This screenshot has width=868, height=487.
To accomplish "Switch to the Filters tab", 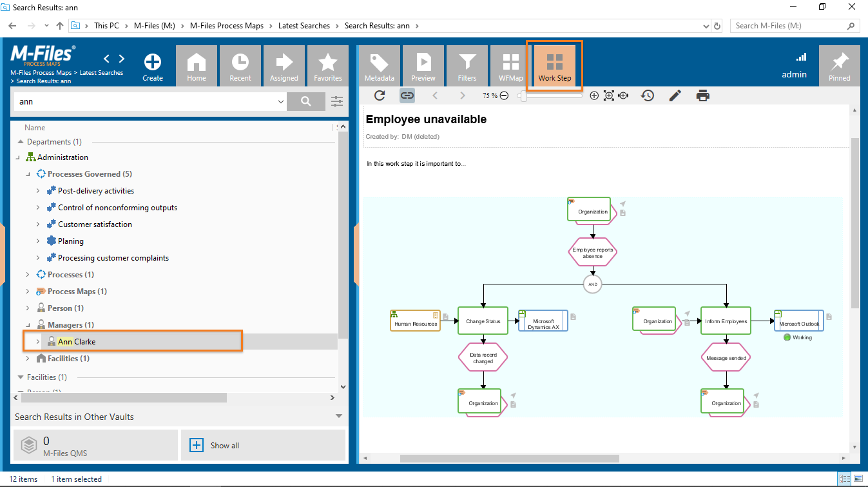I will 467,65.
